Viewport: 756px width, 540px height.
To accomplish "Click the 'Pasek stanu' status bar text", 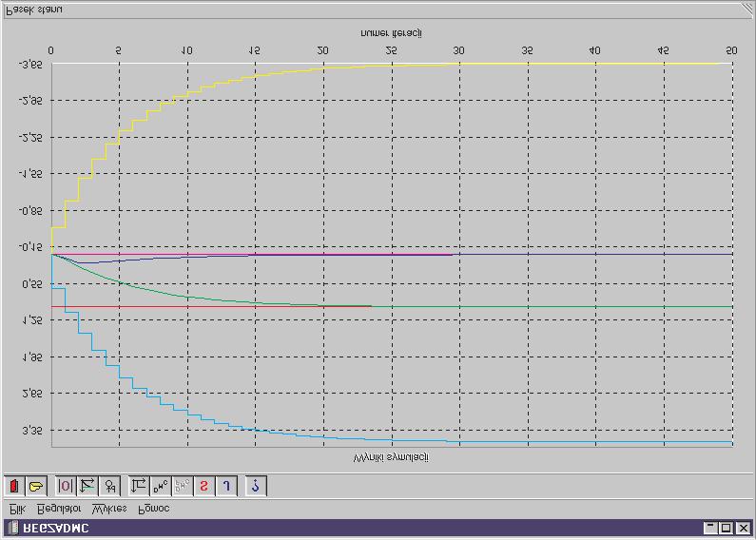I will coord(33,10).
